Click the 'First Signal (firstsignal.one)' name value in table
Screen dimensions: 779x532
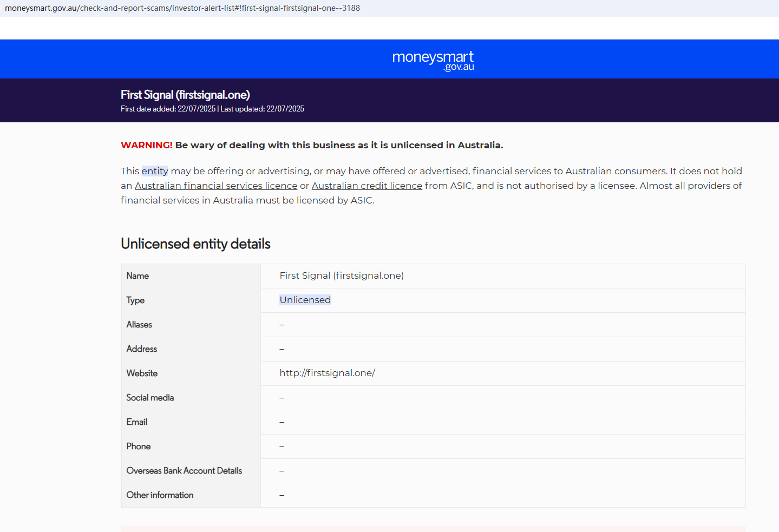pyautogui.click(x=342, y=275)
